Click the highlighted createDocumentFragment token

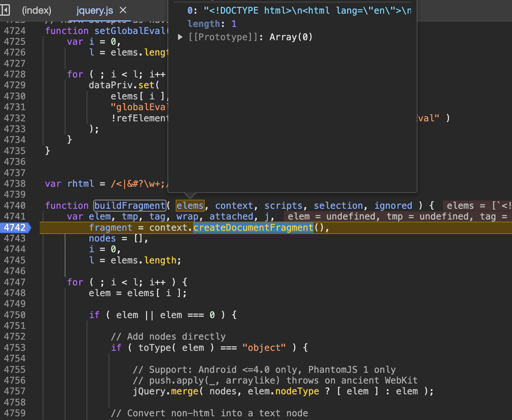[x=253, y=227]
